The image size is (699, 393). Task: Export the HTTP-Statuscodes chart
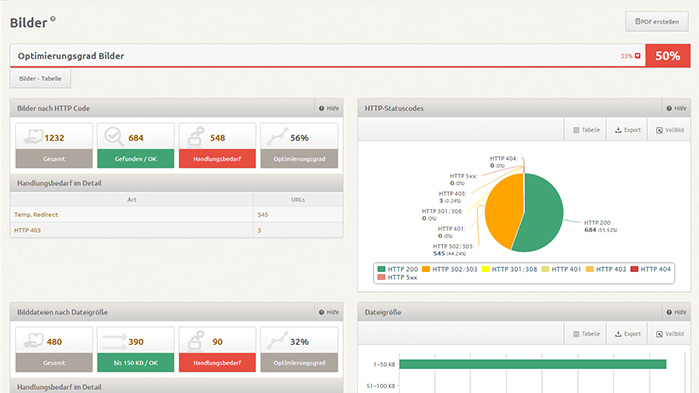click(627, 130)
